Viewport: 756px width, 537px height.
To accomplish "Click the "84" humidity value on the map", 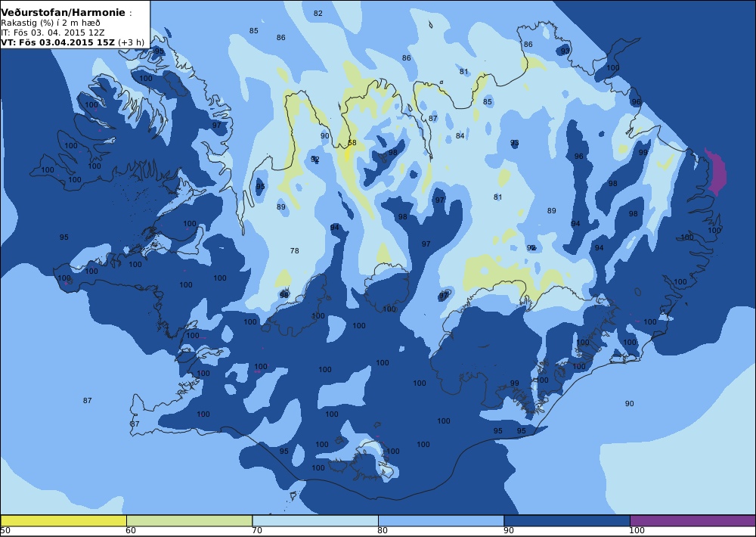I will 460,136.
